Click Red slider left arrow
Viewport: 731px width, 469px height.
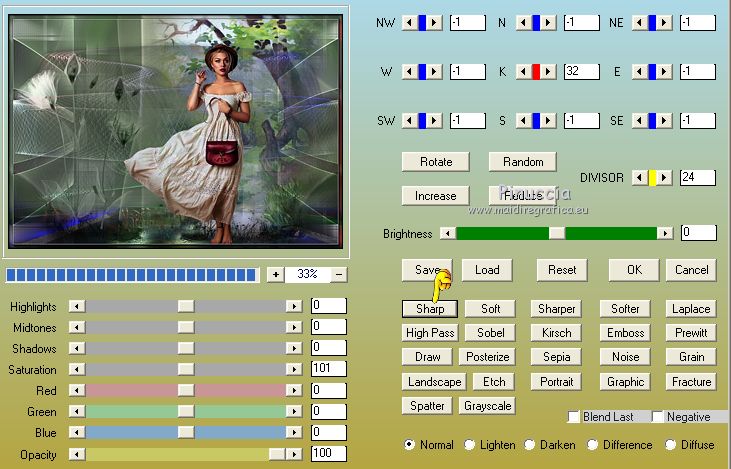(x=77, y=390)
